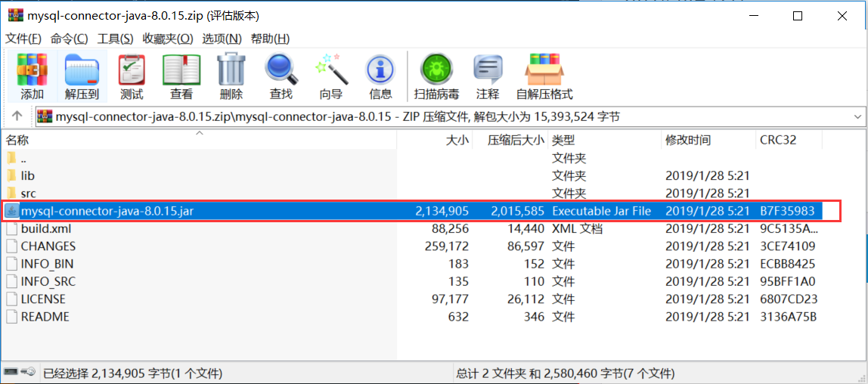Click the CHANGES file icon
The height and width of the screenshot is (384, 868).
point(11,246)
